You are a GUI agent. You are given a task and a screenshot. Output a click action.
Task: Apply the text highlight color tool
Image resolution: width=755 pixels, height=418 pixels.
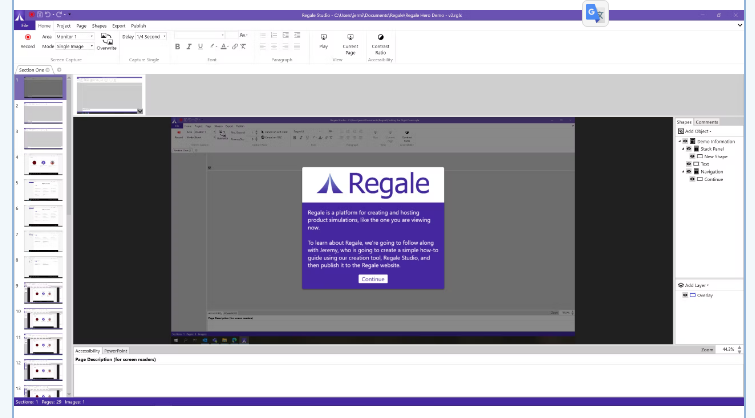[212, 47]
